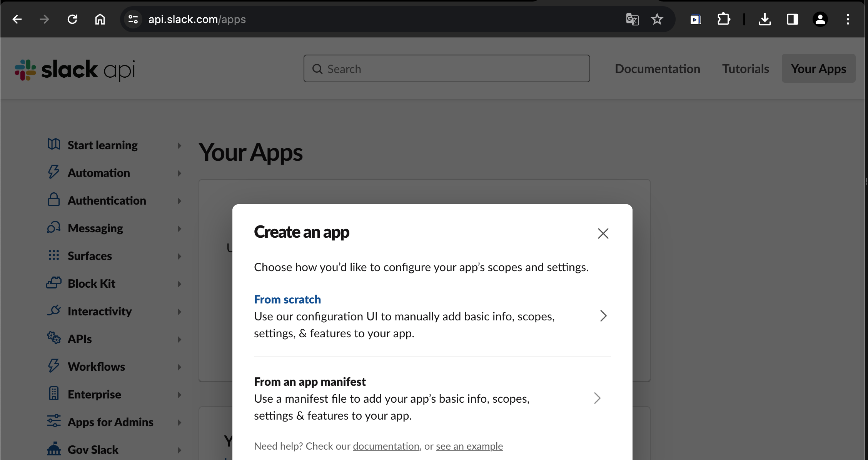Click the Enterprise building icon
868x460 pixels.
(x=54, y=393)
